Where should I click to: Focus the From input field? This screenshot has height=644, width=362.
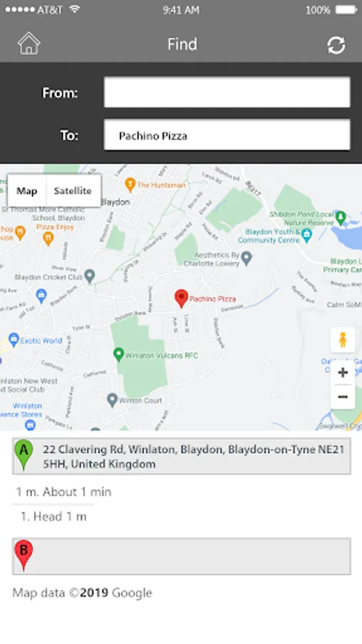click(x=227, y=92)
